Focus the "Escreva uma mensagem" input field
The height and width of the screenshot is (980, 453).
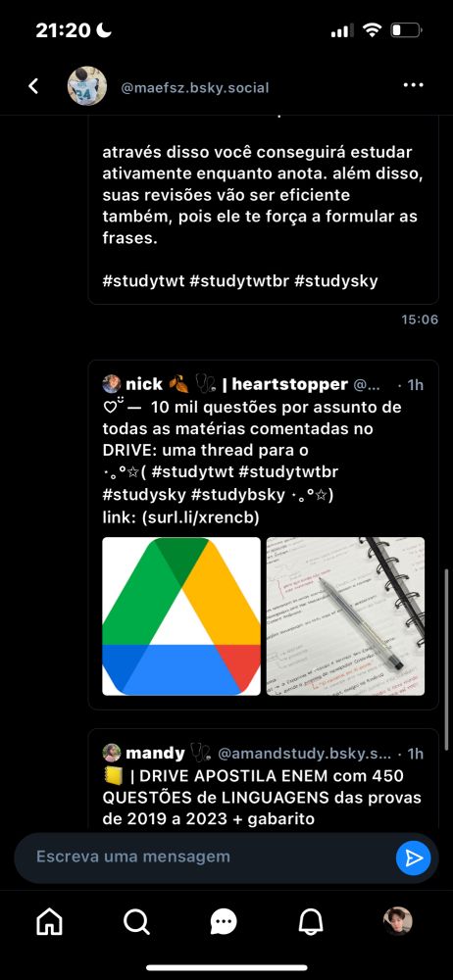[205, 857]
